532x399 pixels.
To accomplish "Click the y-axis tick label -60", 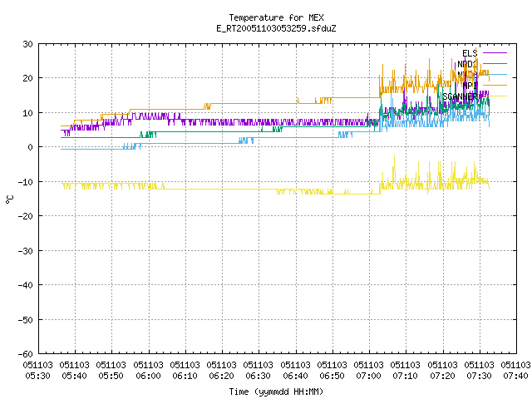I will point(26,354).
